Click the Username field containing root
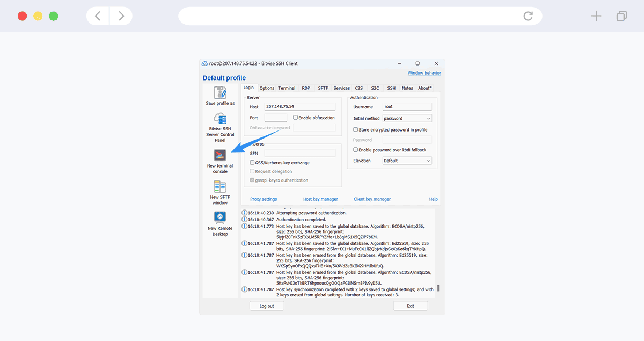This screenshot has width=644, height=341. tap(407, 107)
